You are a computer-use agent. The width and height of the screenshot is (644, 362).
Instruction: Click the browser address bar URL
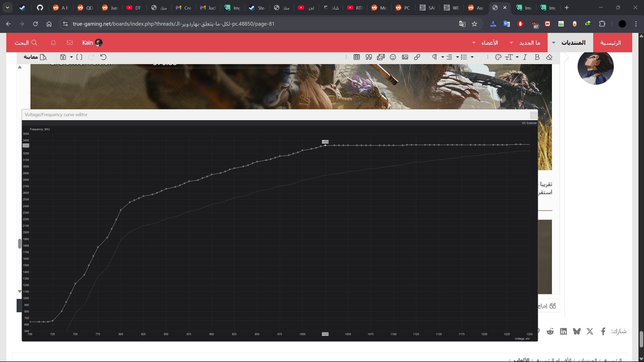[173, 24]
